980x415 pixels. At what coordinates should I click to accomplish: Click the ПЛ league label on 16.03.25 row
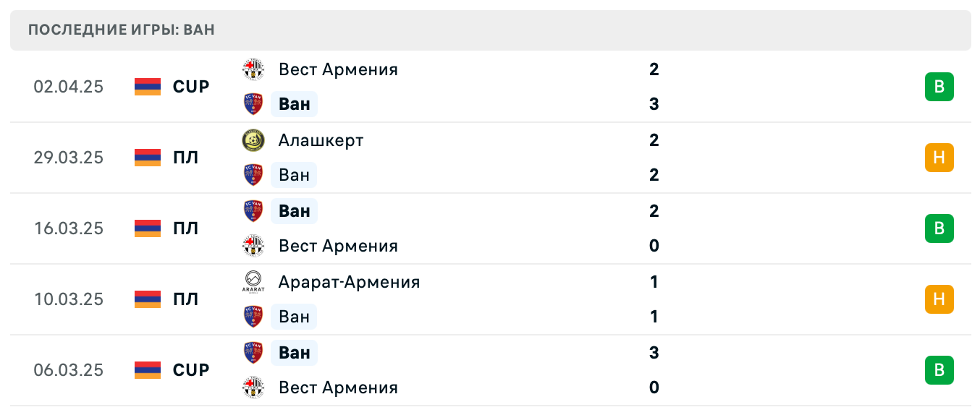(185, 228)
